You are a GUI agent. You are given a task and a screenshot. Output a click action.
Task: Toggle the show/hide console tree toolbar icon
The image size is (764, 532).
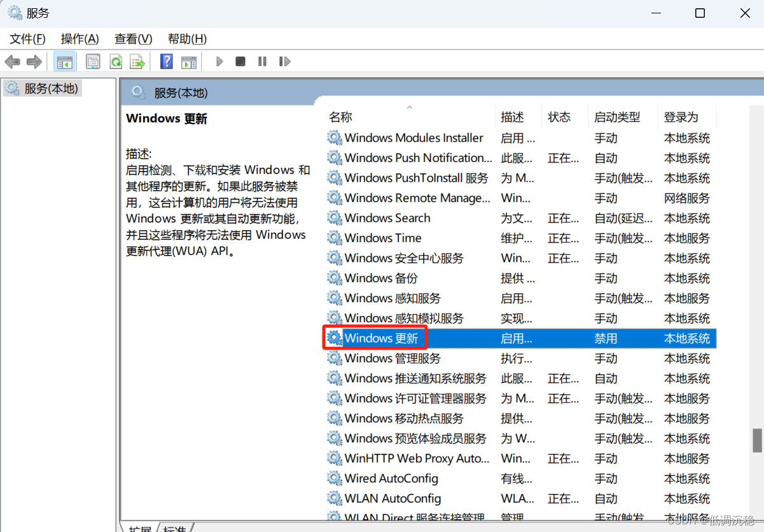pyautogui.click(x=64, y=62)
